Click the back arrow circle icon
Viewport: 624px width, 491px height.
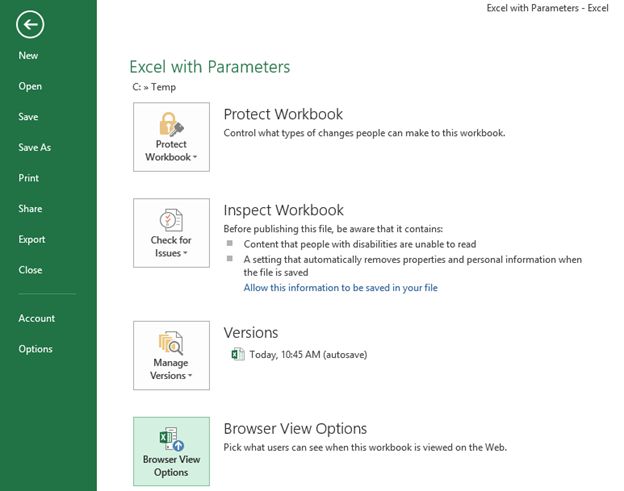(31, 24)
